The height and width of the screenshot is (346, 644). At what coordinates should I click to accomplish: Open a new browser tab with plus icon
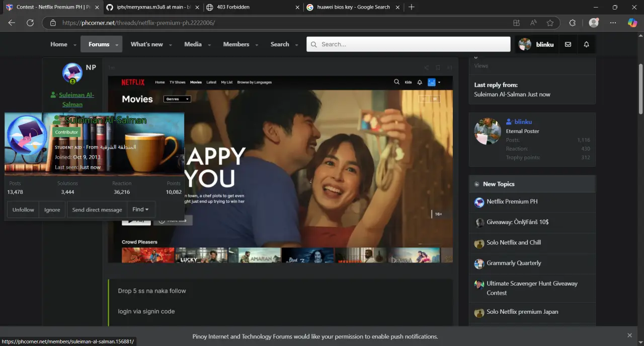point(412,7)
